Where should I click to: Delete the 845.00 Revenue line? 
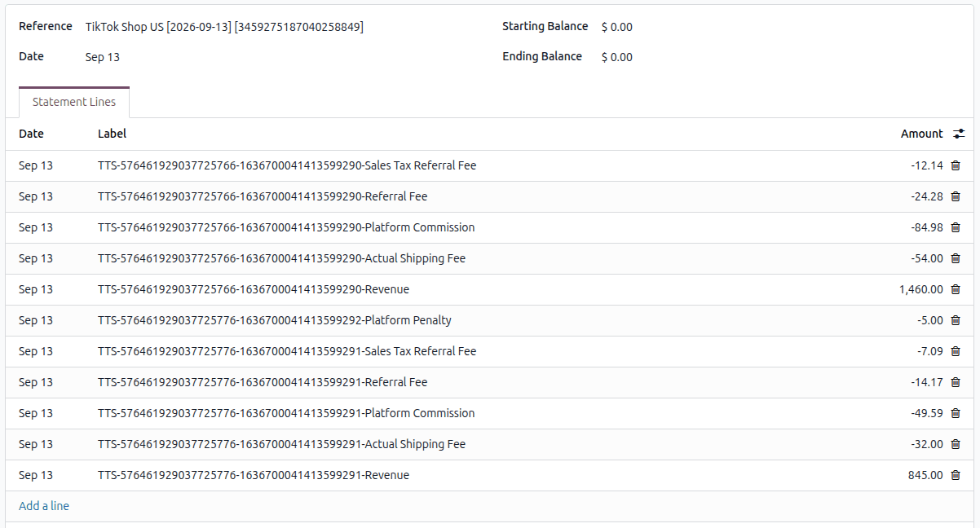956,475
